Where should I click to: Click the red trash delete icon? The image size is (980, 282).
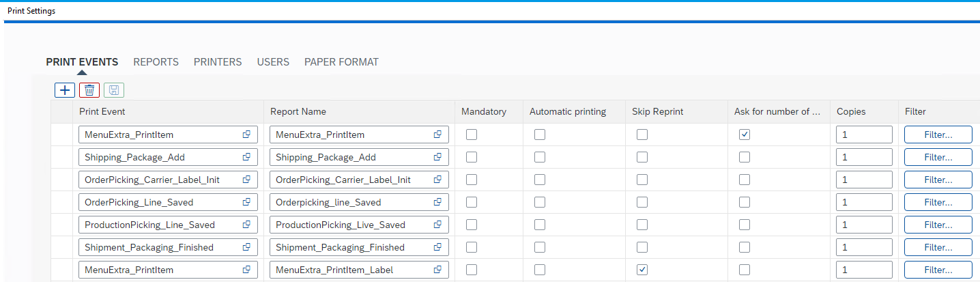click(89, 90)
